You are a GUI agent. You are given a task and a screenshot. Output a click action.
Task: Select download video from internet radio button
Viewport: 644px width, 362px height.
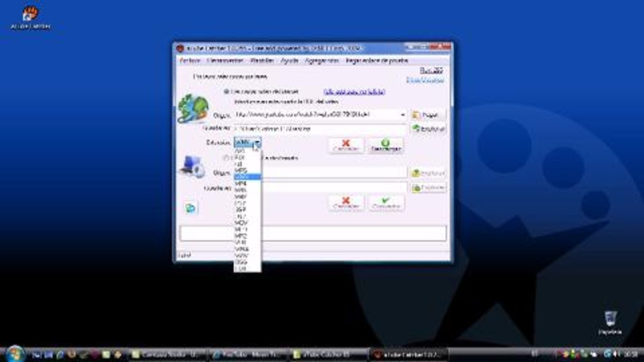[226, 92]
